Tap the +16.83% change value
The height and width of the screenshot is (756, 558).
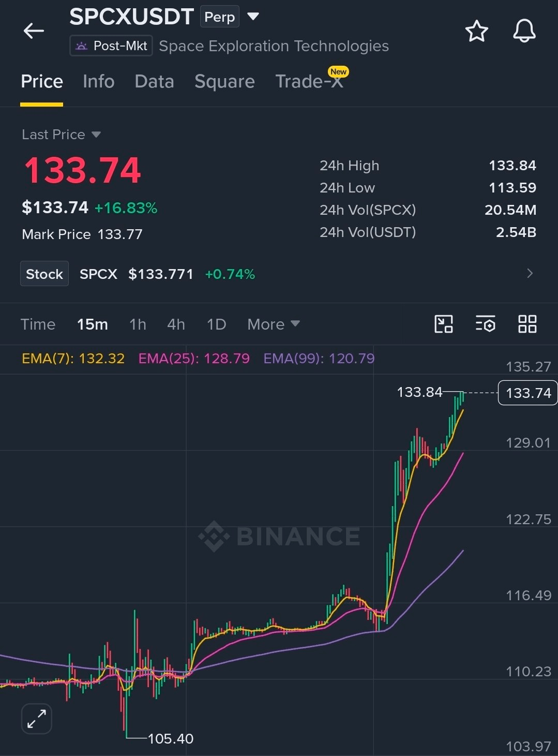pyautogui.click(x=126, y=208)
